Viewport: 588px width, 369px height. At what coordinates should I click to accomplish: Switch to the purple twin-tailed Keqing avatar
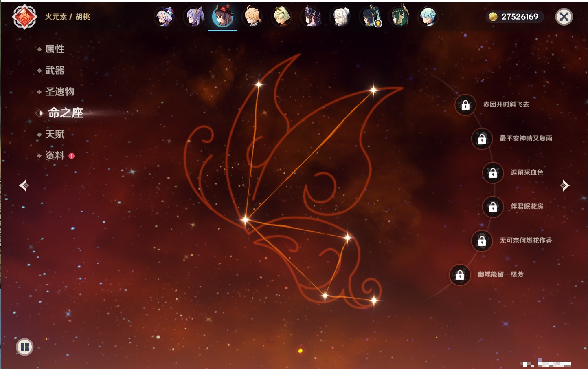[194, 17]
